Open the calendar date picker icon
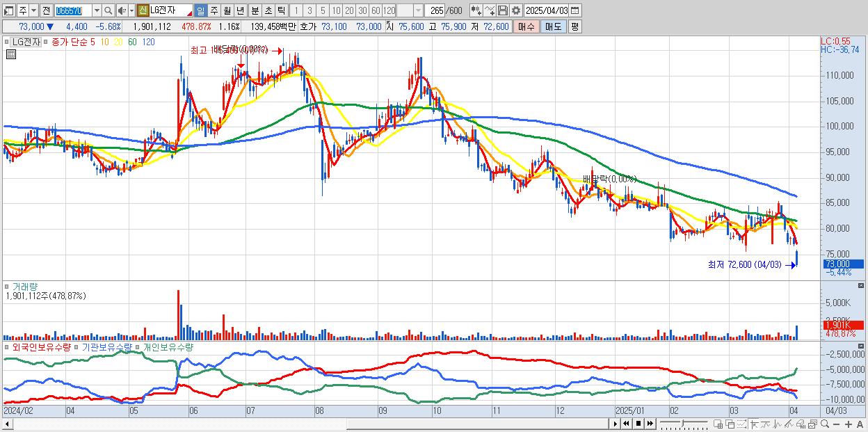 574,10
